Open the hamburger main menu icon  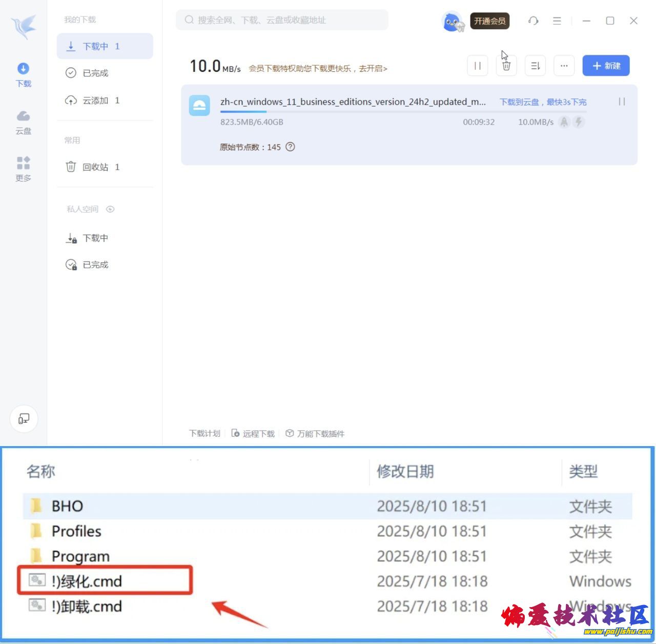(x=557, y=21)
